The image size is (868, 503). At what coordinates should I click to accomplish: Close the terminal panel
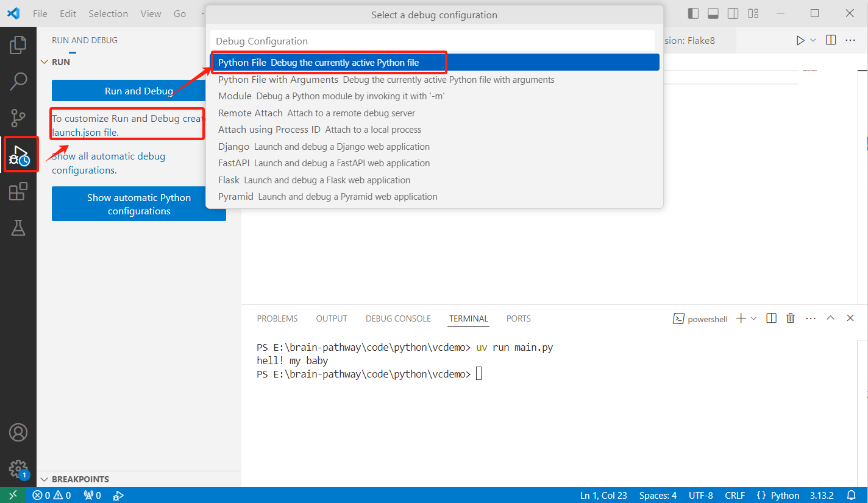[850, 318]
